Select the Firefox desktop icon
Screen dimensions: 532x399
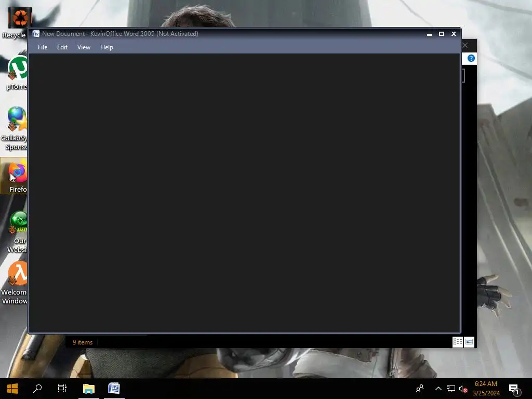tap(14, 176)
